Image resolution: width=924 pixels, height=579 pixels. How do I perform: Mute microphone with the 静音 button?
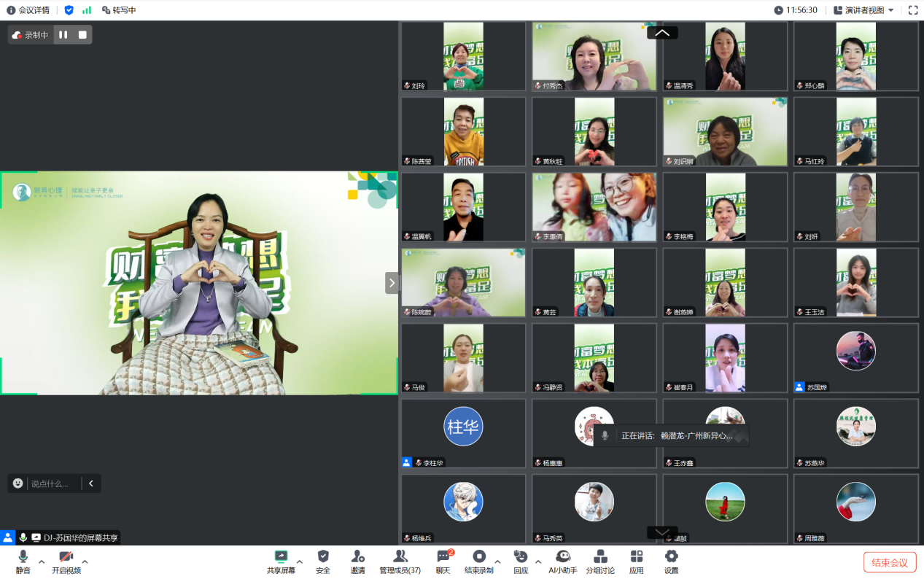(x=23, y=561)
